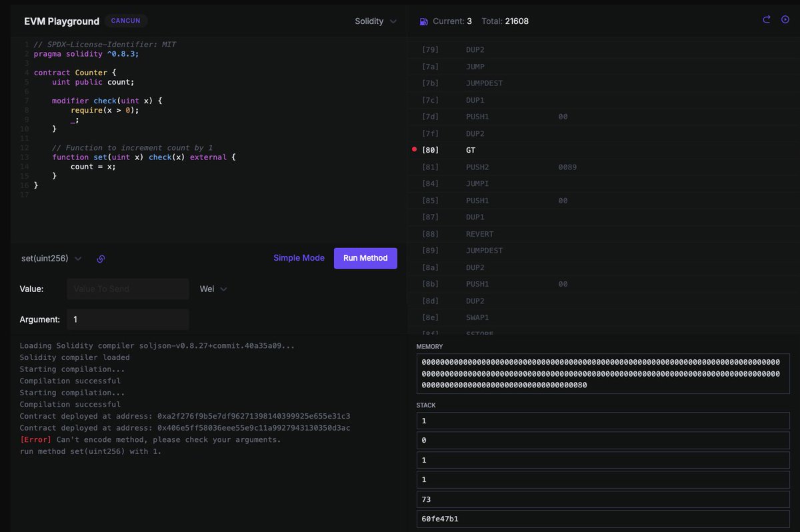Image resolution: width=800 pixels, height=532 pixels.
Task: Select the [87] DUP1 instruction row
Action: tap(603, 217)
